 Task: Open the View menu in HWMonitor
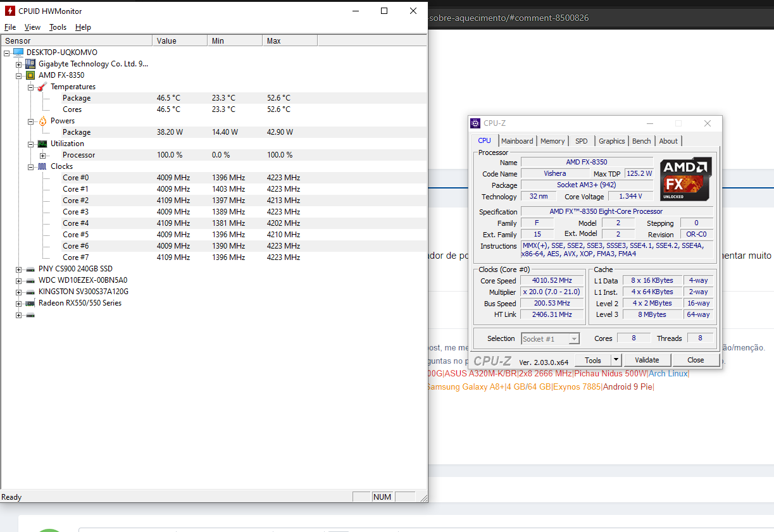tap(32, 27)
